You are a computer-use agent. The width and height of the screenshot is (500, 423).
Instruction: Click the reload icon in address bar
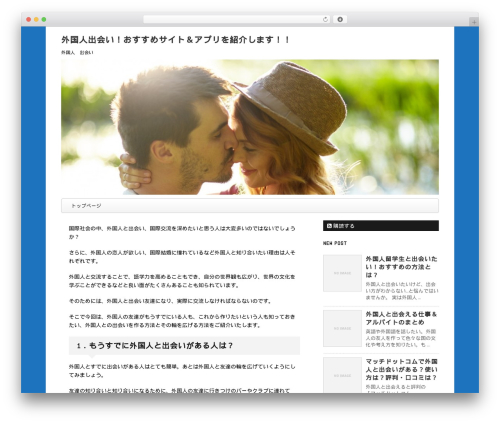(325, 20)
